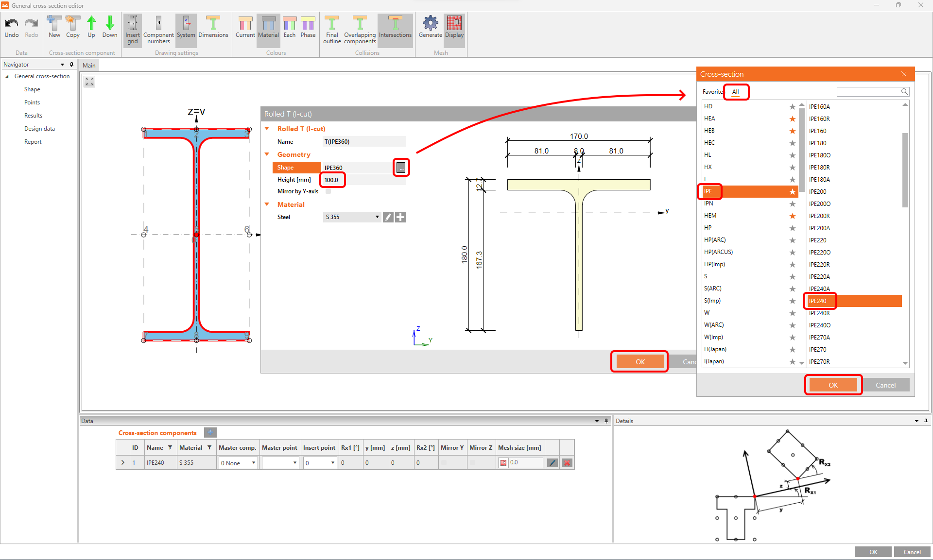This screenshot has width=933, height=560.
Task: Switch to the All tab in Cross-section dialog
Action: coord(735,92)
